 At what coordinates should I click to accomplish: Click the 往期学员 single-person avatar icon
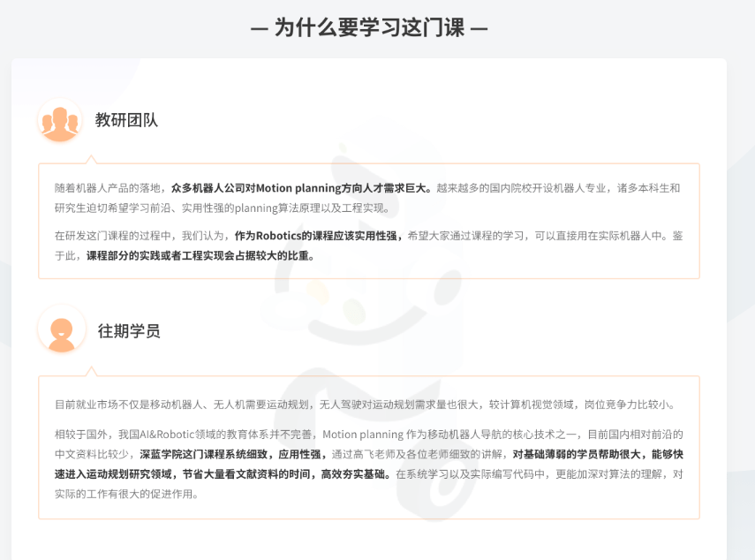click(x=61, y=329)
